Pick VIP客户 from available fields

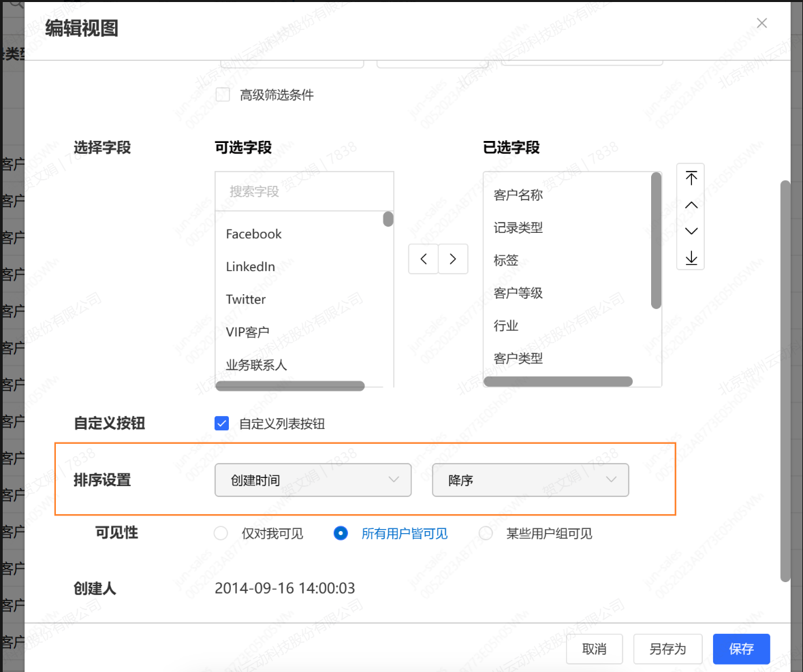(x=248, y=332)
